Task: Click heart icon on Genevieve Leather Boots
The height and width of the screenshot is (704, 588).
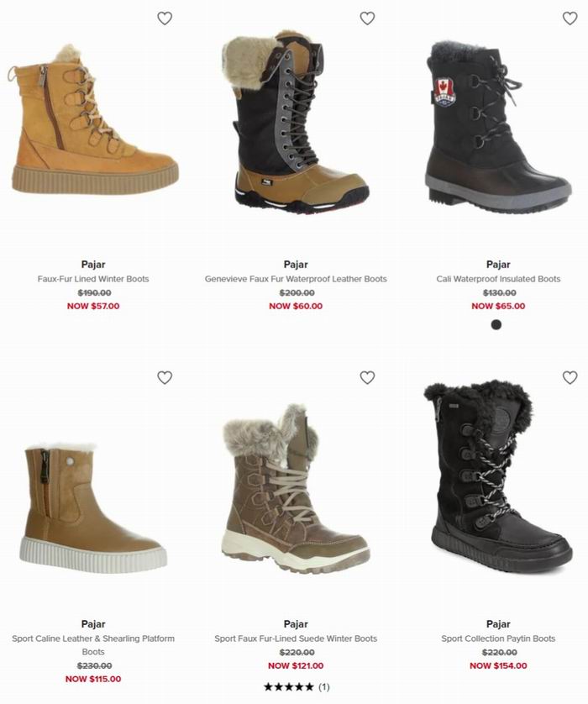Action: (x=367, y=18)
